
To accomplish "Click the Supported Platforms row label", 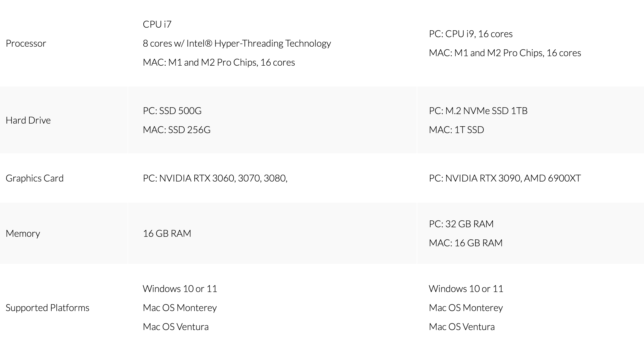I will click(47, 308).
